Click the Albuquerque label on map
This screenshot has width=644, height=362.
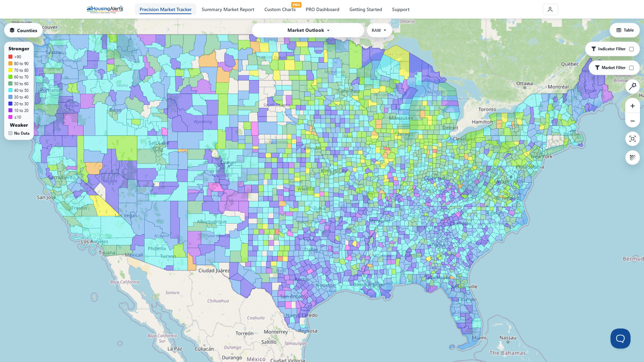coord(212,221)
